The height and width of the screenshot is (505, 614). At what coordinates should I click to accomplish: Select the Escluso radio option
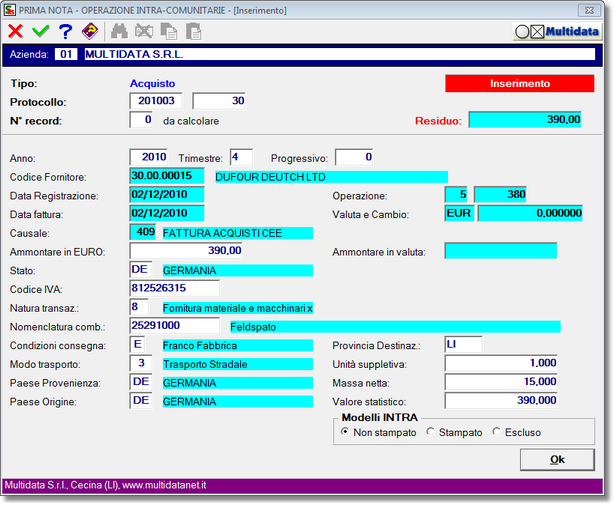pos(496,432)
